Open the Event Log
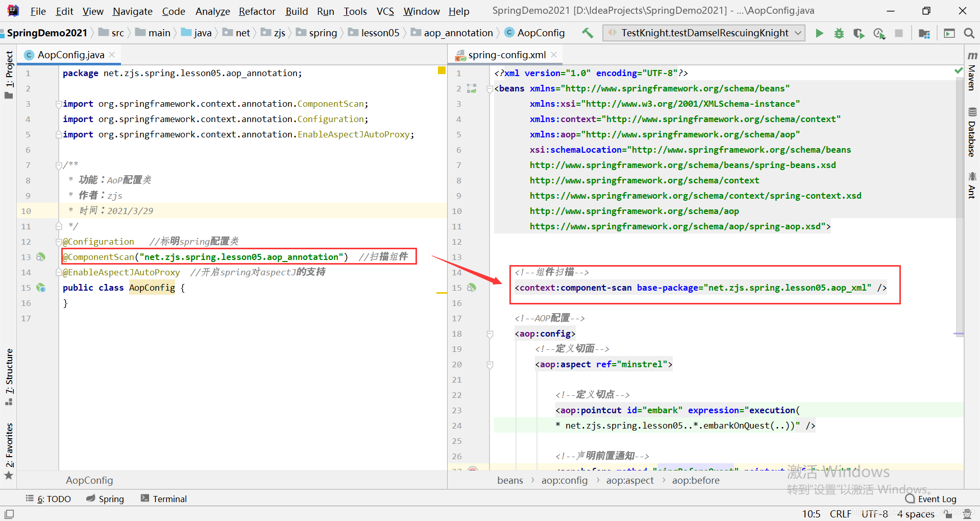 pos(930,499)
